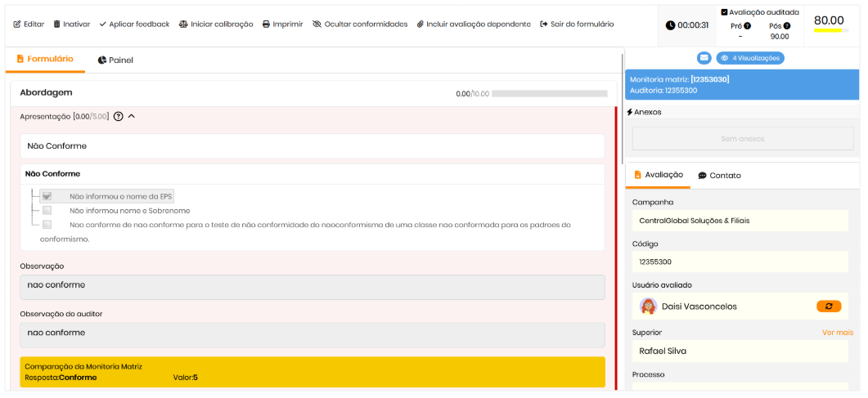Click the Inativar trash icon
The image size is (868, 398).
click(x=57, y=25)
